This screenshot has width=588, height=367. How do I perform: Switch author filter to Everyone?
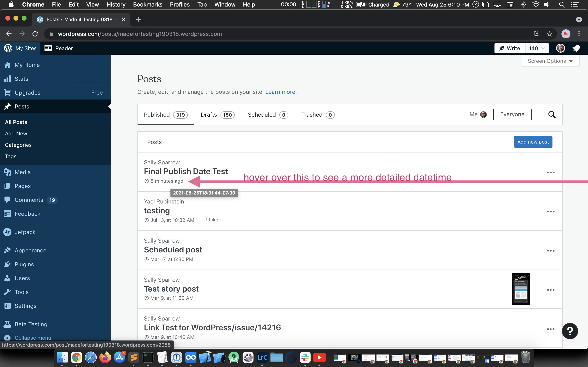(512, 115)
